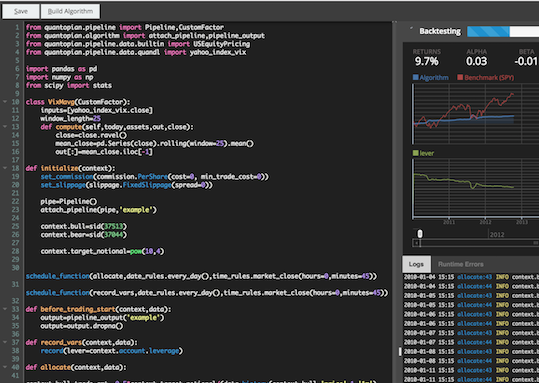
Task: Collapse the before_trading_start fold arrow at line 33
Action: pyautogui.click(x=5, y=309)
